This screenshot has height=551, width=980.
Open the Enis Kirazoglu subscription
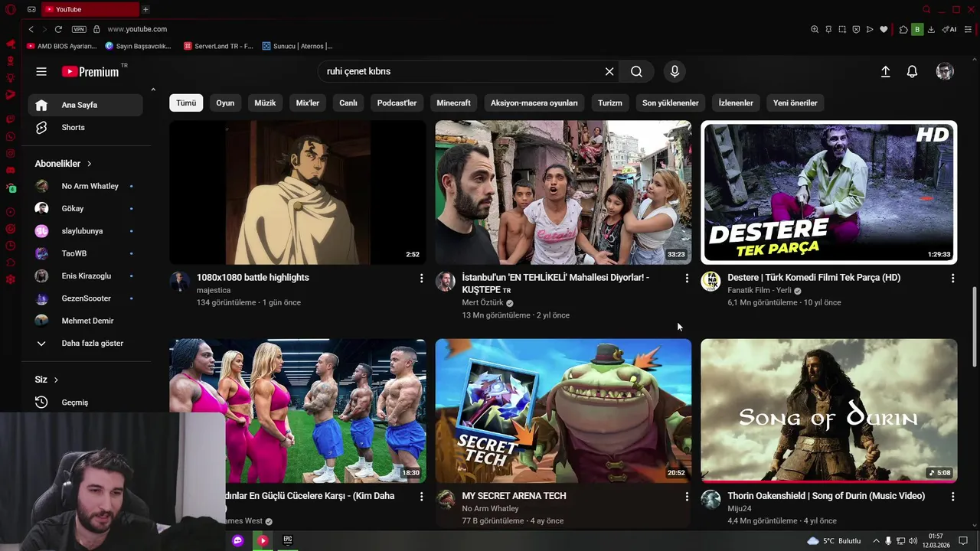[85, 275]
